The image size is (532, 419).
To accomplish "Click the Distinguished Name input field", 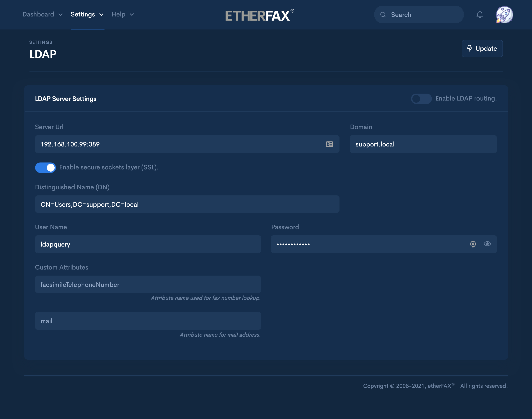I will click(187, 204).
